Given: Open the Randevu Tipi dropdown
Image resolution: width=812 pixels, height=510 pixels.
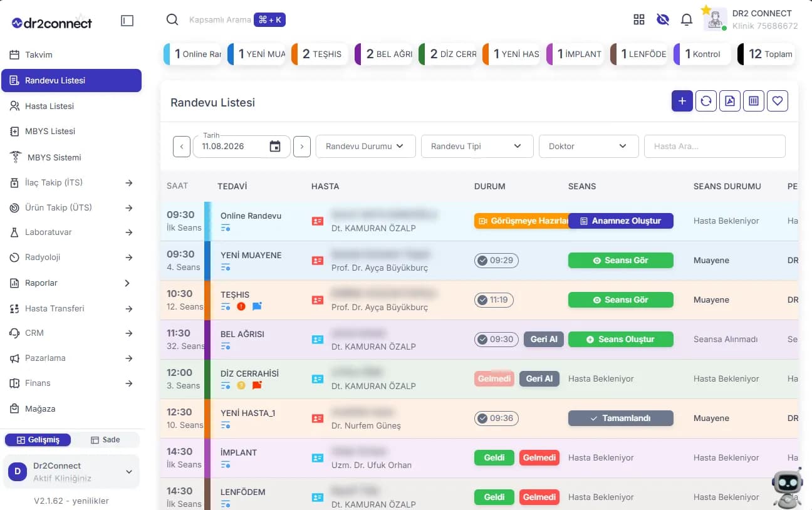Looking at the screenshot, I should [477, 146].
